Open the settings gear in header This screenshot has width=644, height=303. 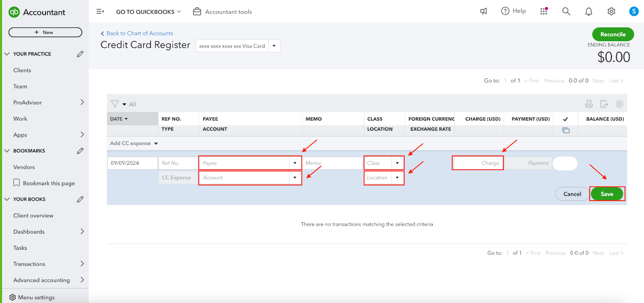click(611, 11)
